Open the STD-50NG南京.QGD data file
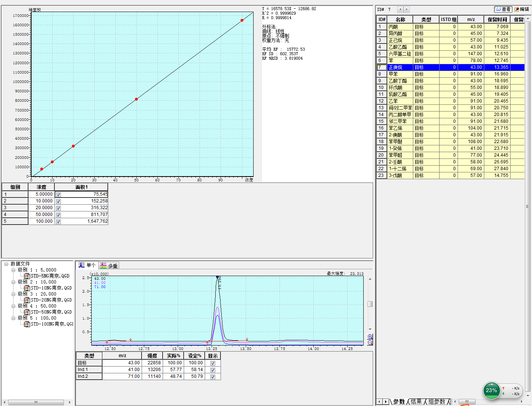 (x=48, y=312)
